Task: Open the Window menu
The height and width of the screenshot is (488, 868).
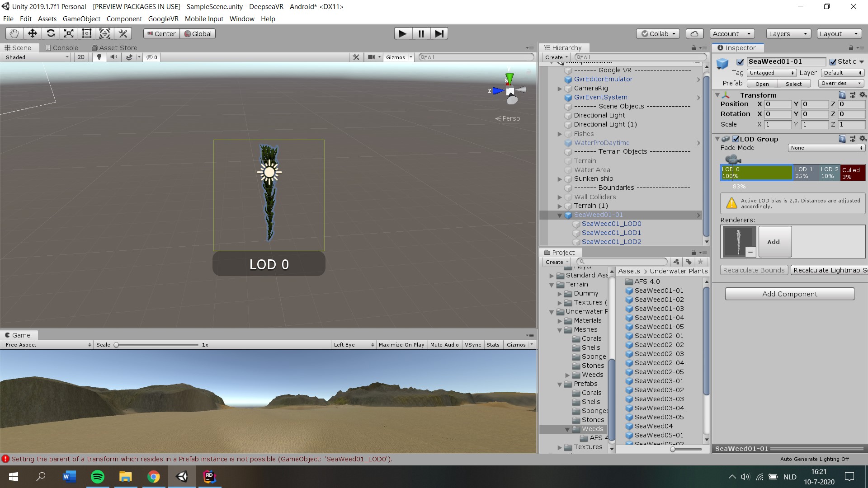Action: pyautogui.click(x=242, y=19)
